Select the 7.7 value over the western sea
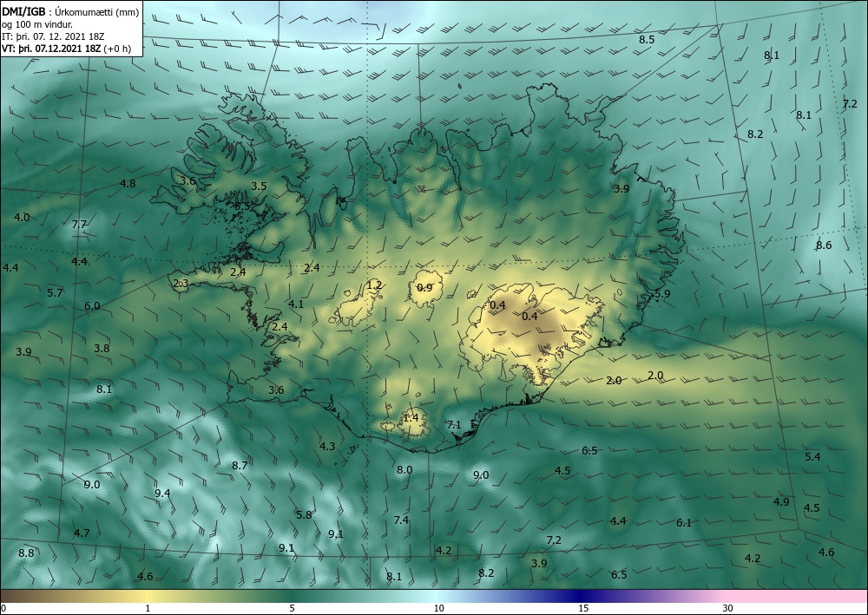The image size is (868, 615). pos(79,225)
